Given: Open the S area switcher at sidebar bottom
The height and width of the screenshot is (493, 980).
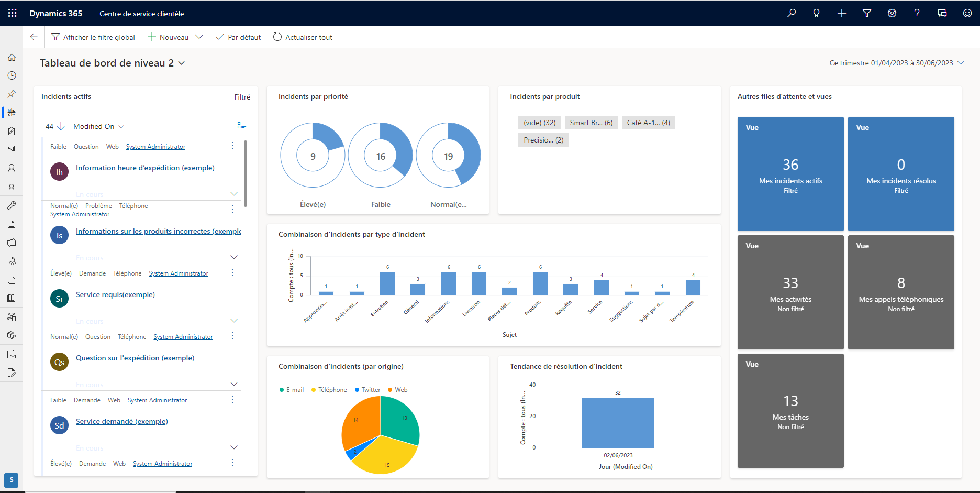Looking at the screenshot, I should (12, 480).
